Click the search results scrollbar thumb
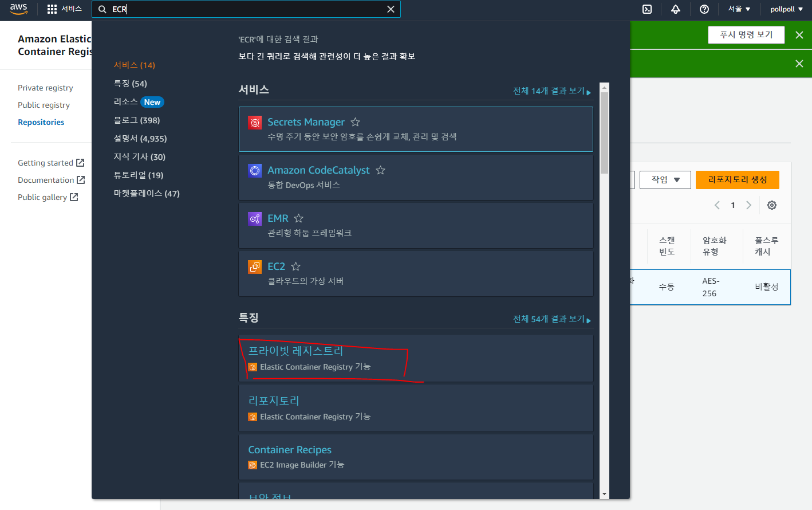The height and width of the screenshot is (510, 812). tap(604, 133)
